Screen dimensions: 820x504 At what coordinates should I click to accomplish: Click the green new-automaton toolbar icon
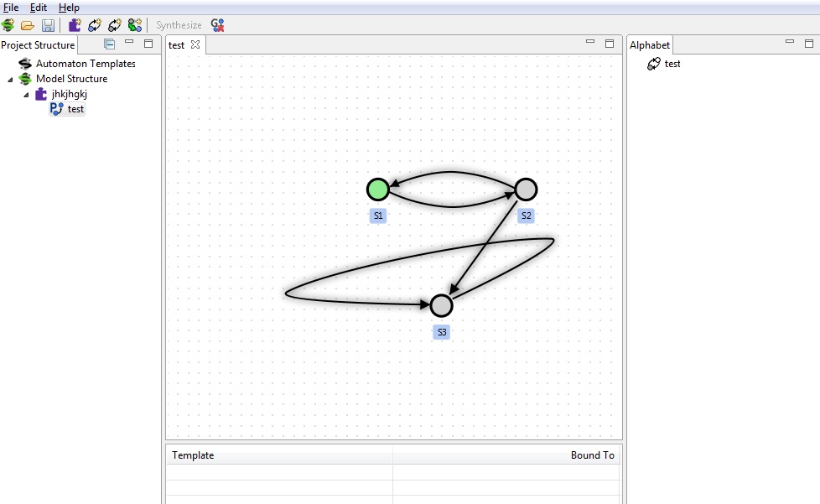pyautogui.click(x=135, y=25)
